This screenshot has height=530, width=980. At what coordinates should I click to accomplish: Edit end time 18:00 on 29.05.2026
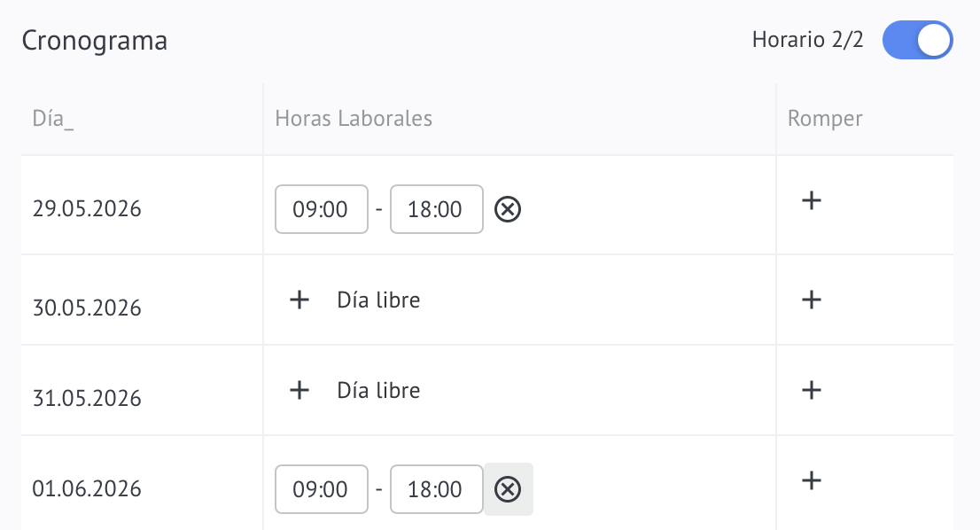pos(436,209)
